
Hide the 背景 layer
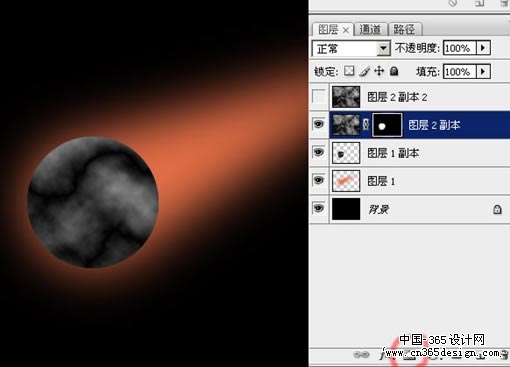click(319, 208)
